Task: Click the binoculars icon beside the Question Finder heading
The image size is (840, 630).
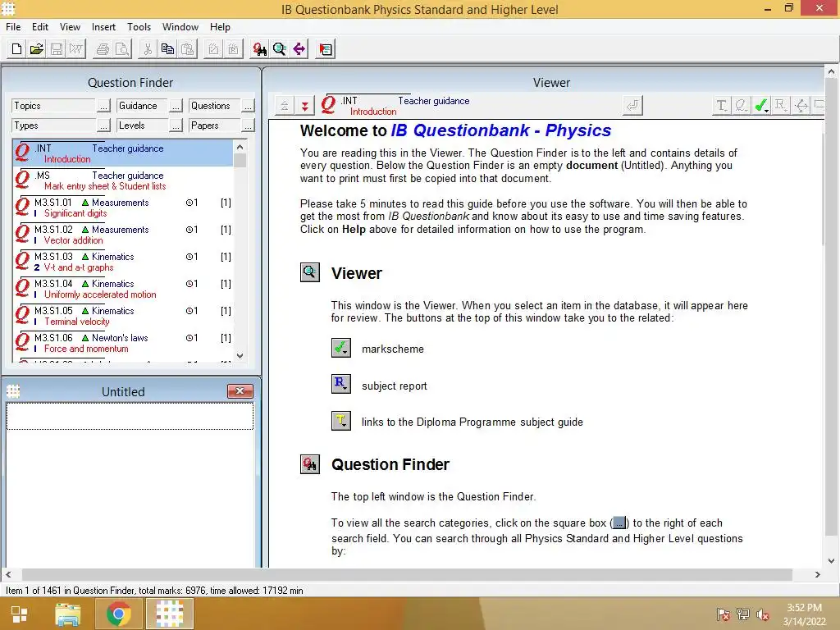Action: tap(309, 464)
